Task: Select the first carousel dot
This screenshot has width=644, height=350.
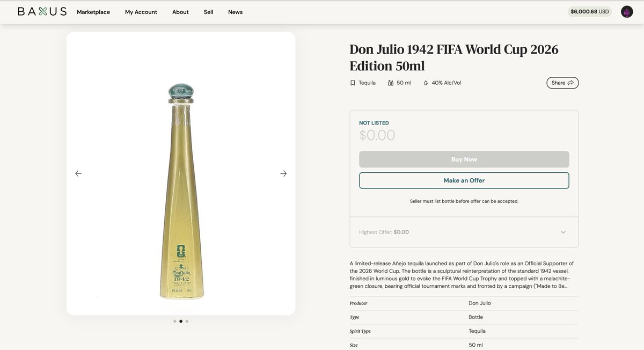Action: point(175,321)
